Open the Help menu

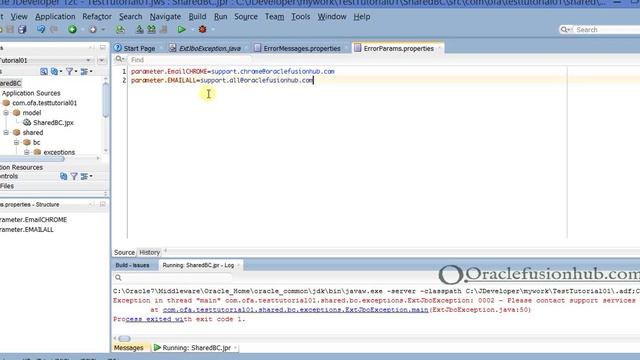click(x=362, y=17)
